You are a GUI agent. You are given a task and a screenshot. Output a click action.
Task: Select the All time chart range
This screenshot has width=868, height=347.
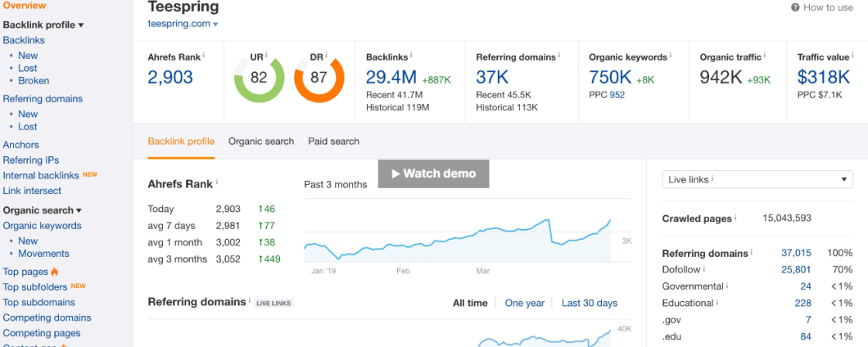pyautogui.click(x=470, y=303)
